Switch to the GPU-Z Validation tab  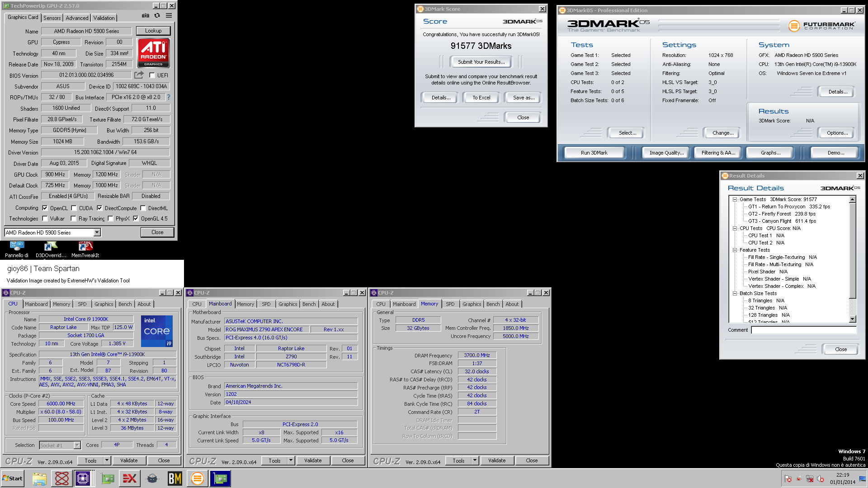pos(104,18)
